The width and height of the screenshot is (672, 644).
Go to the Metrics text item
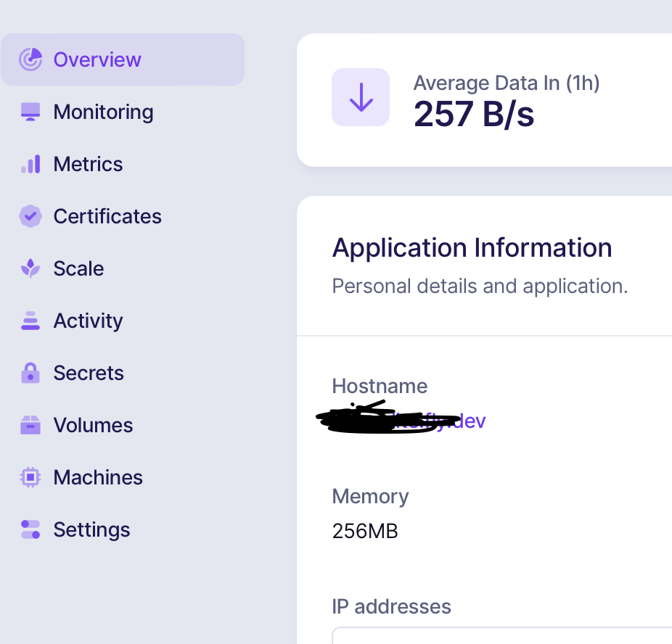(88, 164)
